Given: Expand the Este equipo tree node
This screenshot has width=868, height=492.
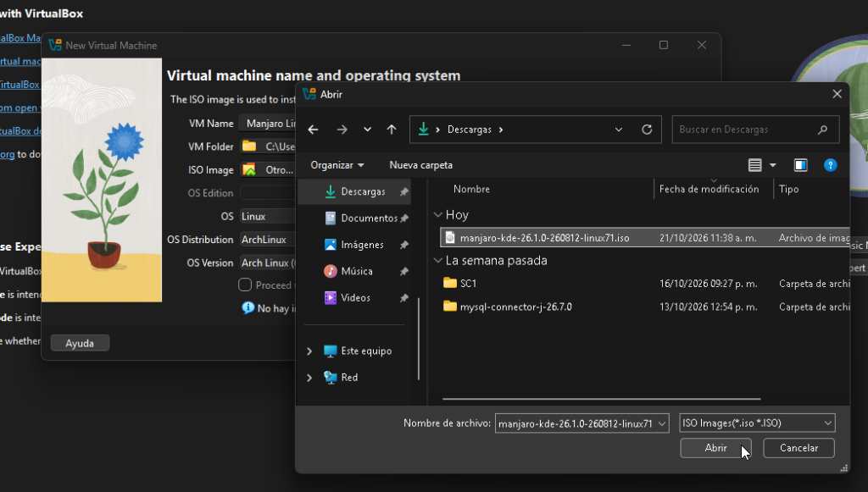Looking at the screenshot, I should pyautogui.click(x=309, y=351).
